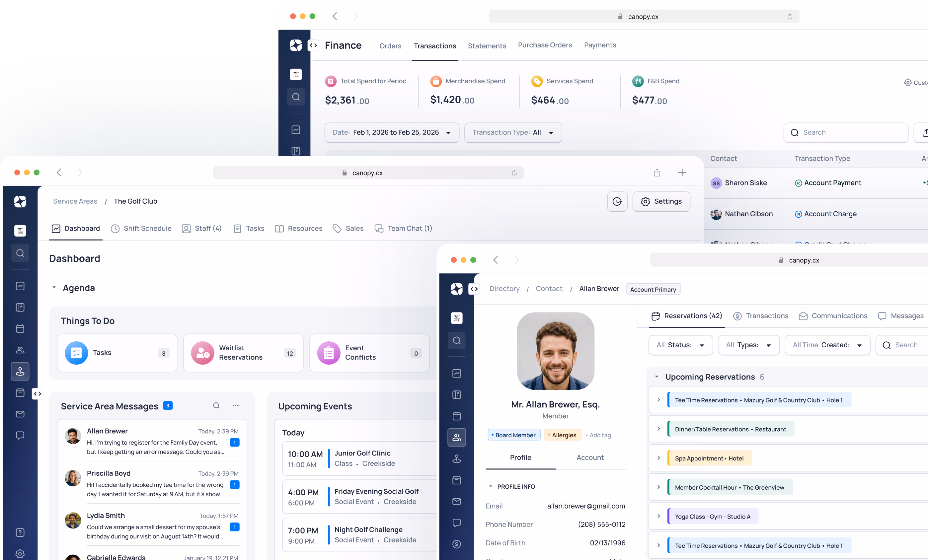The image size is (928, 560).
Task: Open Date range dropdown in Finance window
Action: (392, 132)
